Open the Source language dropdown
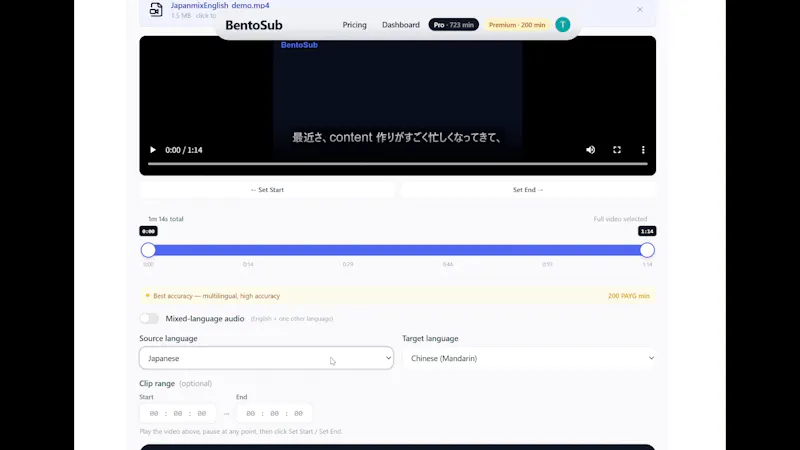The width and height of the screenshot is (800, 450). 266,358
